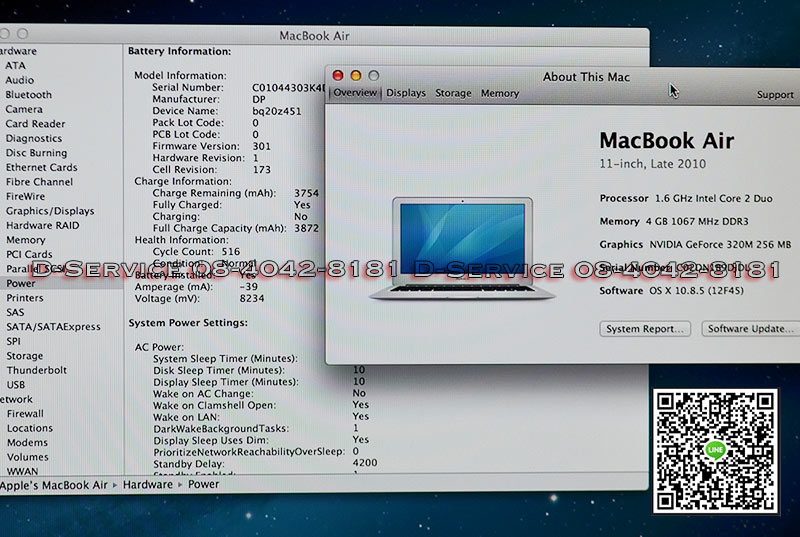The image size is (800, 537).
Task: Select Bluetooth in the sidebar
Action: pyautogui.click(x=29, y=95)
